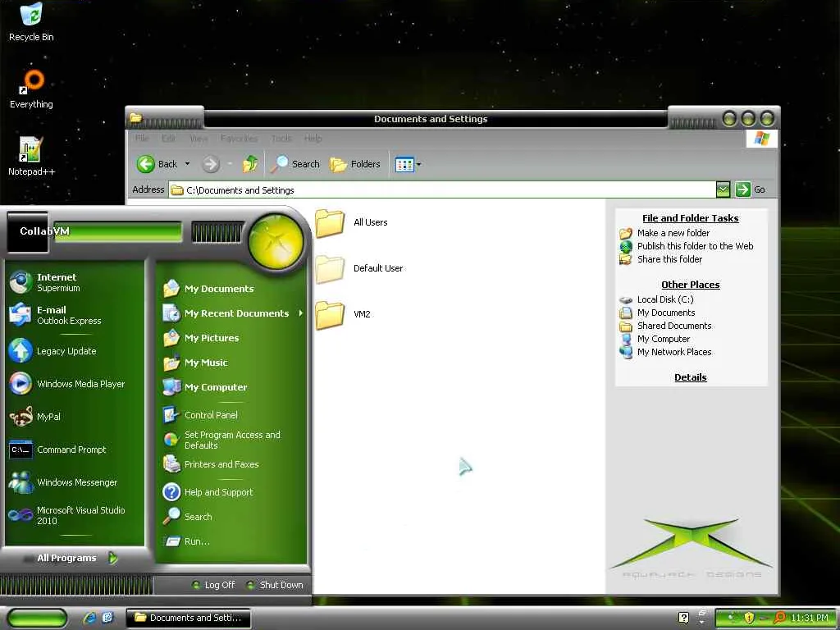Image resolution: width=840 pixels, height=630 pixels.
Task: Click the security shield tray icon
Action: [749, 618]
